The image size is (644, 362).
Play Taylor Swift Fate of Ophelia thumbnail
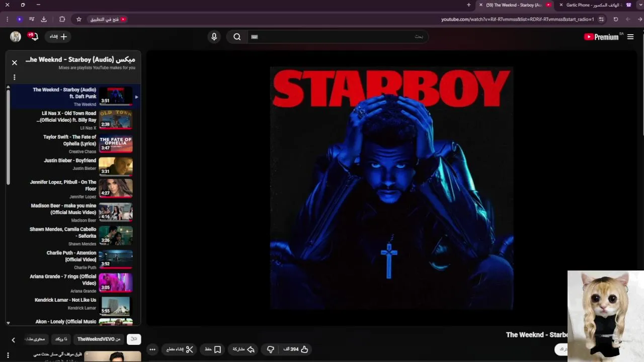click(x=116, y=143)
